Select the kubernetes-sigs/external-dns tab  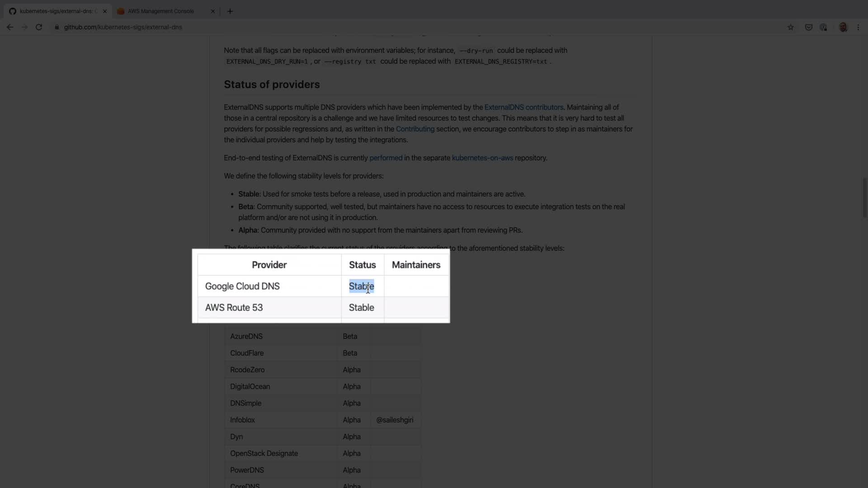(56, 11)
